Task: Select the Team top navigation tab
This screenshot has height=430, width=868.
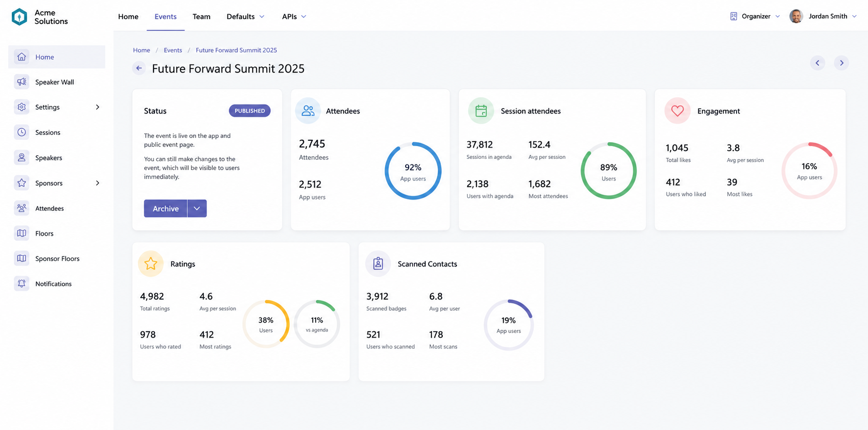Action: [x=201, y=17]
